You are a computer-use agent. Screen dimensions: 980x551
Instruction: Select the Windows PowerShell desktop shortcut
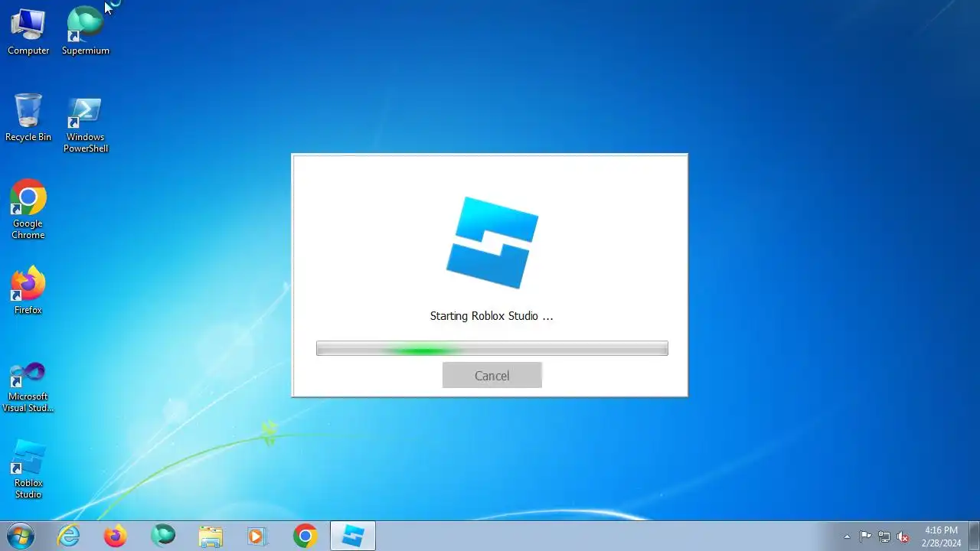[86, 124]
